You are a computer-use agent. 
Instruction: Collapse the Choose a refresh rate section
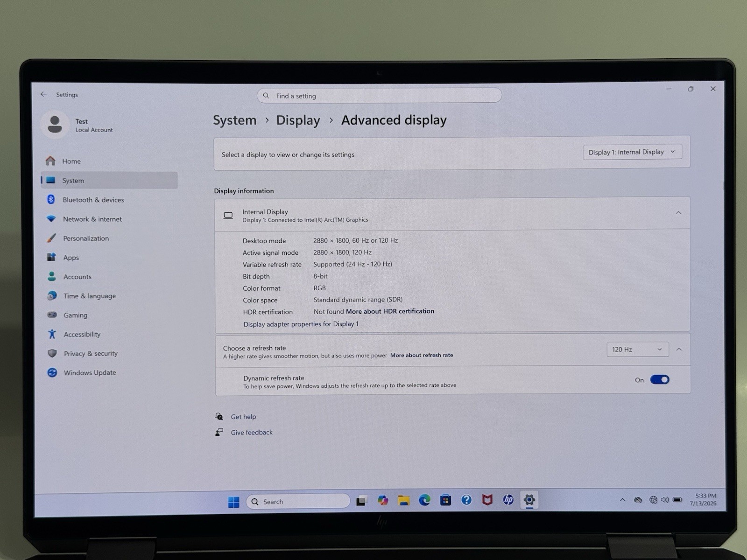tap(679, 349)
